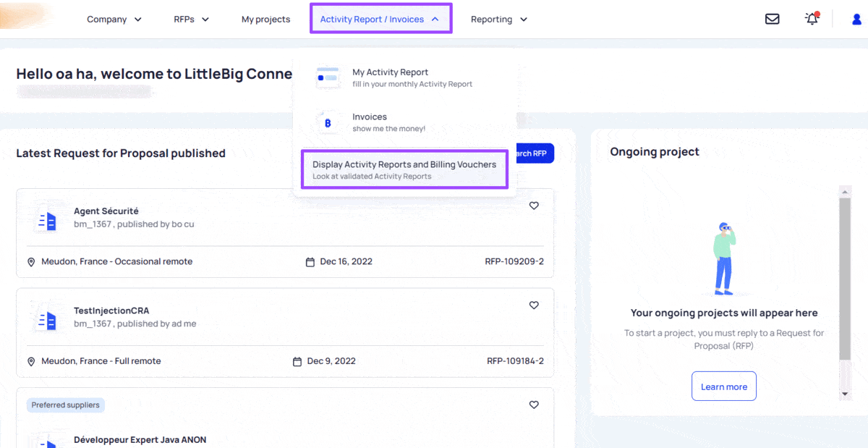Image resolution: width=868 pixels, height=448 pixels.
Task: Open the messages envelope icon
Action: coord(773,20)
